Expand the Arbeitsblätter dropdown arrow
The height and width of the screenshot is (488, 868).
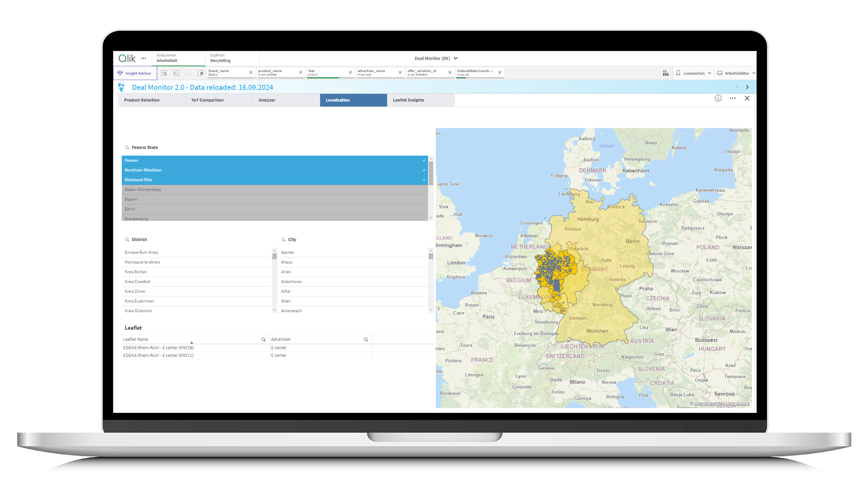click(x=754, y=73)
